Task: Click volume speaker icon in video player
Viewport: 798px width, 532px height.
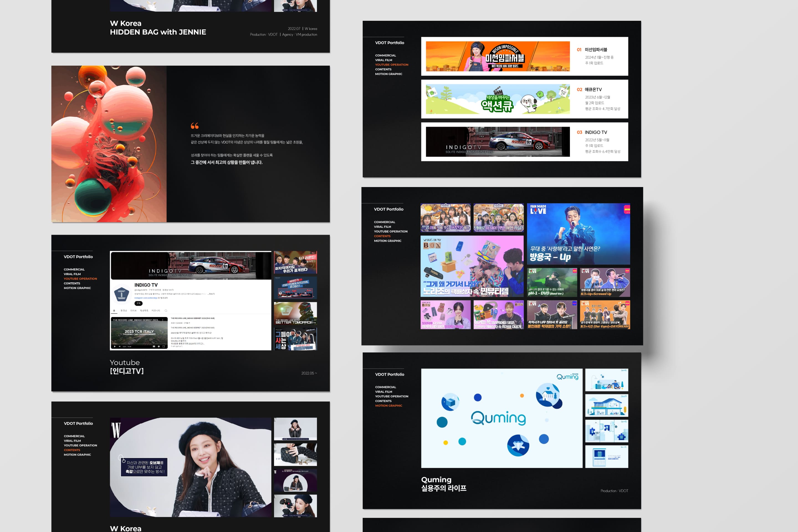Action: (x=119, y=346)
